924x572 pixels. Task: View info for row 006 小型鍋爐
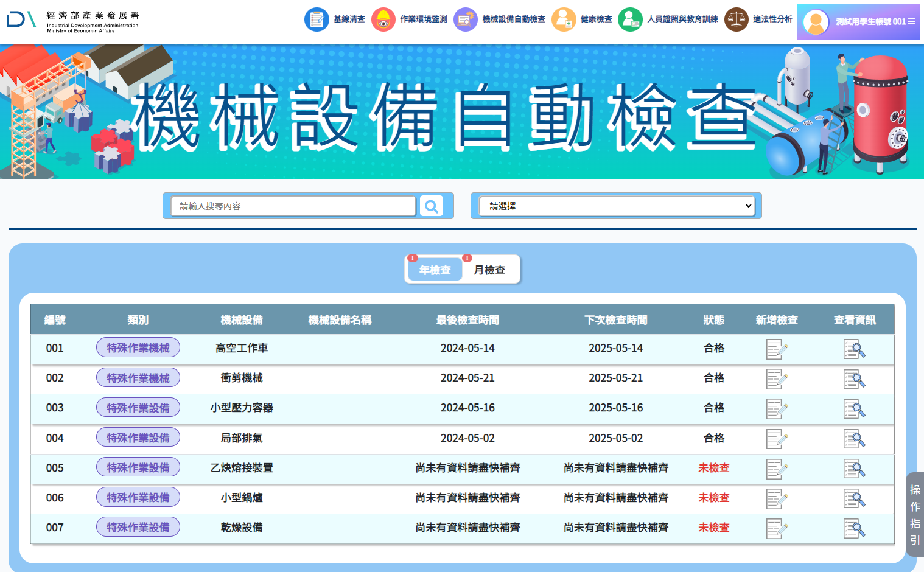[855, 499]
